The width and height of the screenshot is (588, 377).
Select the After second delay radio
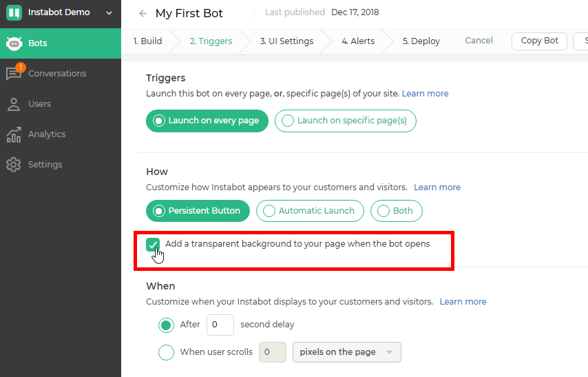tap(166, 325)
